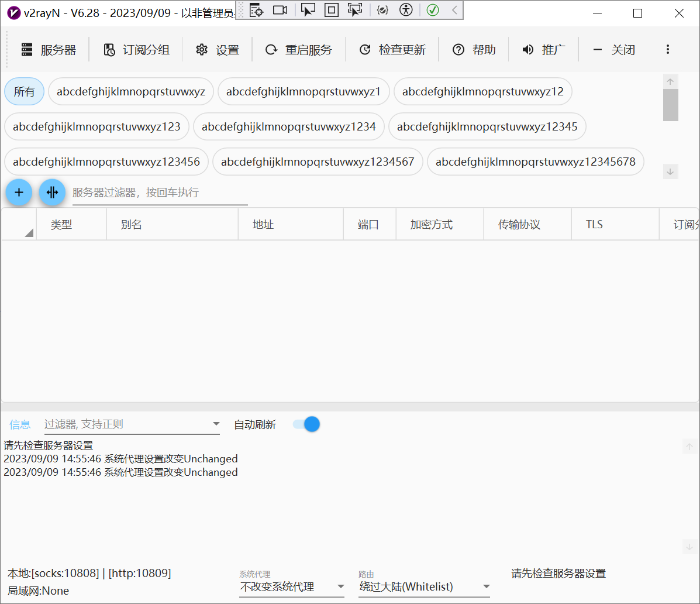This screenshot has width=700, height=604.
Task: Click the camera record icon in overlay
Action: coord(280,10)
